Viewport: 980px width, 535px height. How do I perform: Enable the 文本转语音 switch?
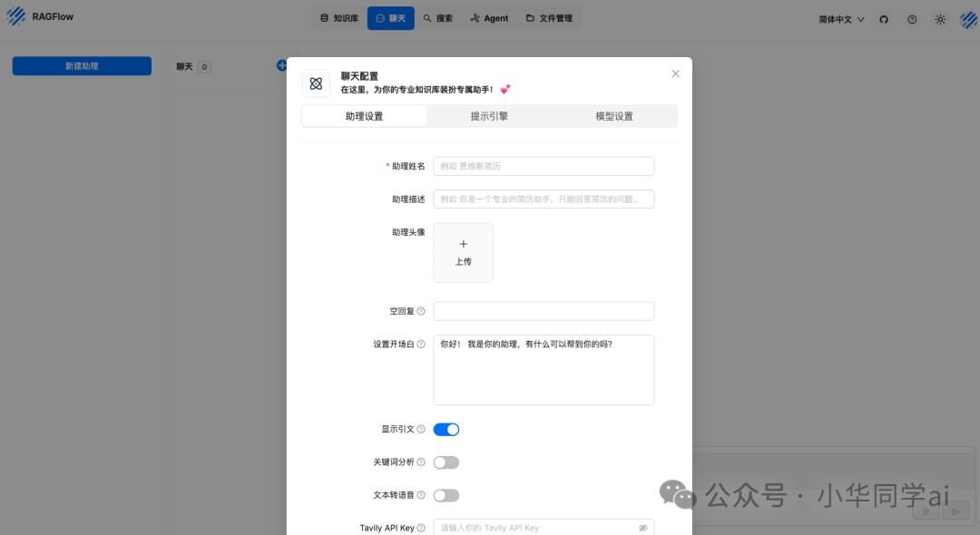(x=446, y=496)
